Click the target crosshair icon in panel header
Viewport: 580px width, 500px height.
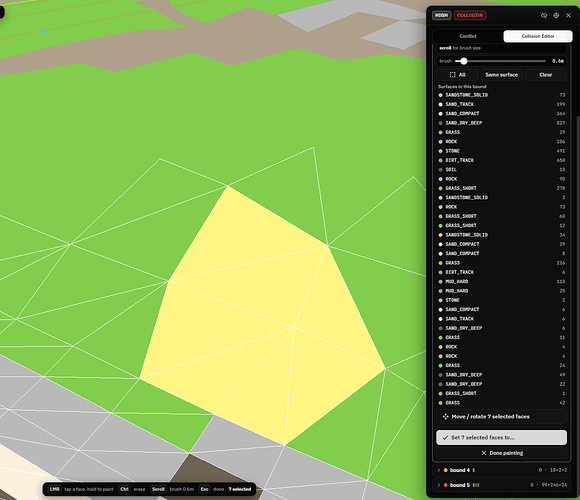[556, 15]
